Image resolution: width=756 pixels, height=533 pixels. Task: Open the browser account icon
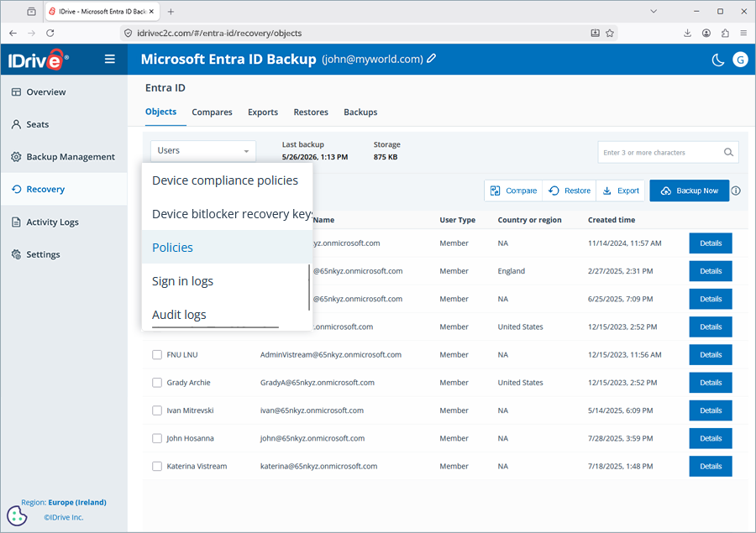[706, 34]
